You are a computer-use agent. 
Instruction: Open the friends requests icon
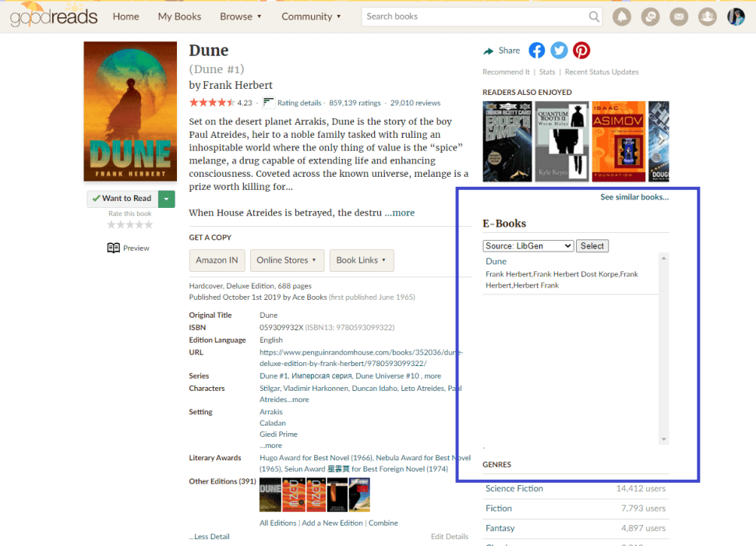pos(708,17)
